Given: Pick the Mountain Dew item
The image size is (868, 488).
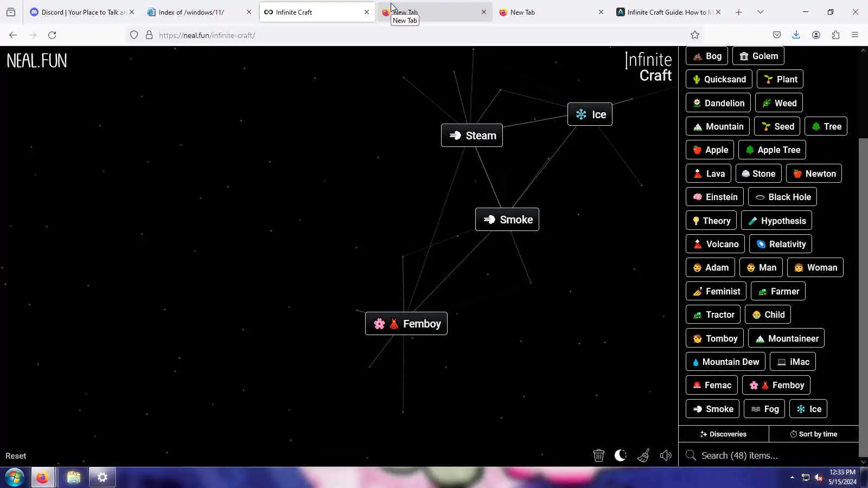Looking at the screenshot, I should (x=725, y=362).
